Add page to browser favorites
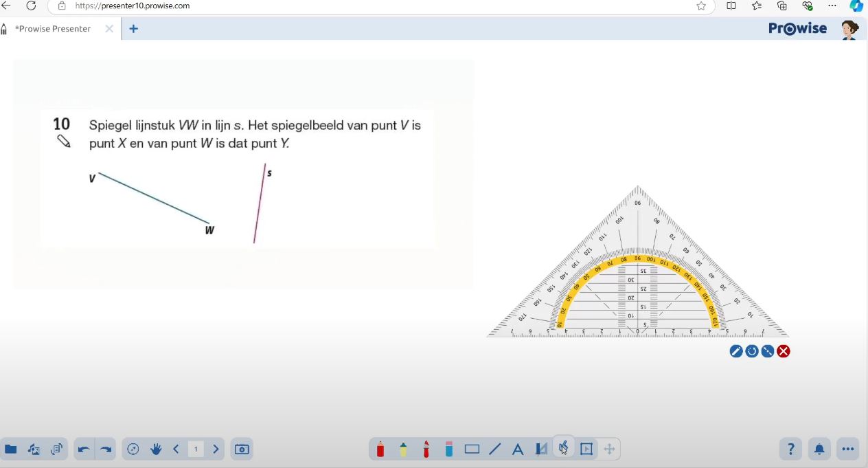Image resolution: width=868 pixels, height=468 pixels. tap(701, 6)
